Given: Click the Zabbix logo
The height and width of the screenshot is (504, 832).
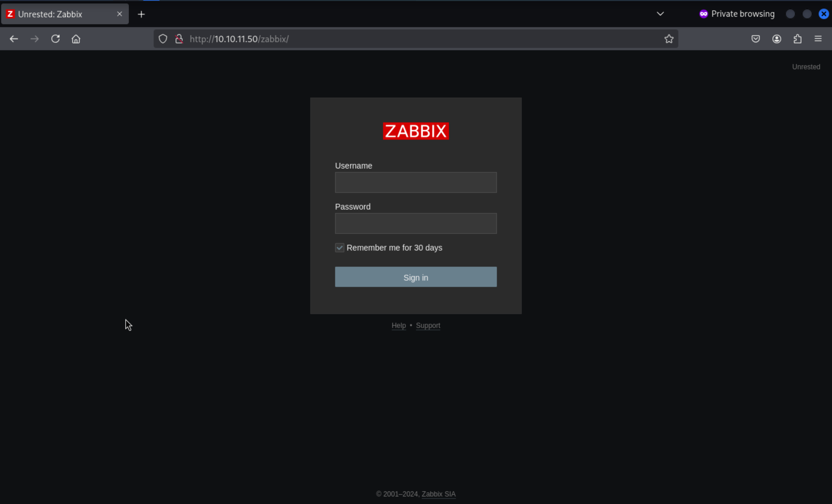Looking at the screenshot, I should [416, 131].
